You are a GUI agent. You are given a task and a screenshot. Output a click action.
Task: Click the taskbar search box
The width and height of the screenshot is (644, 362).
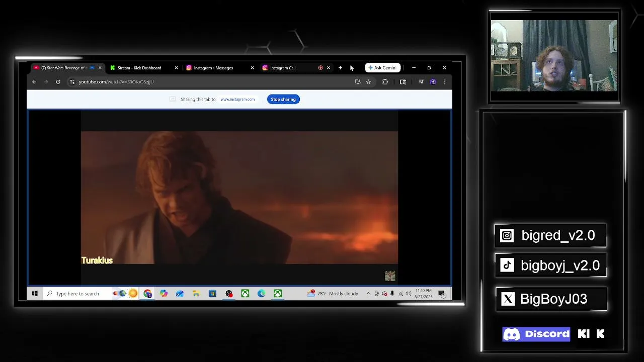click(91, 294)
